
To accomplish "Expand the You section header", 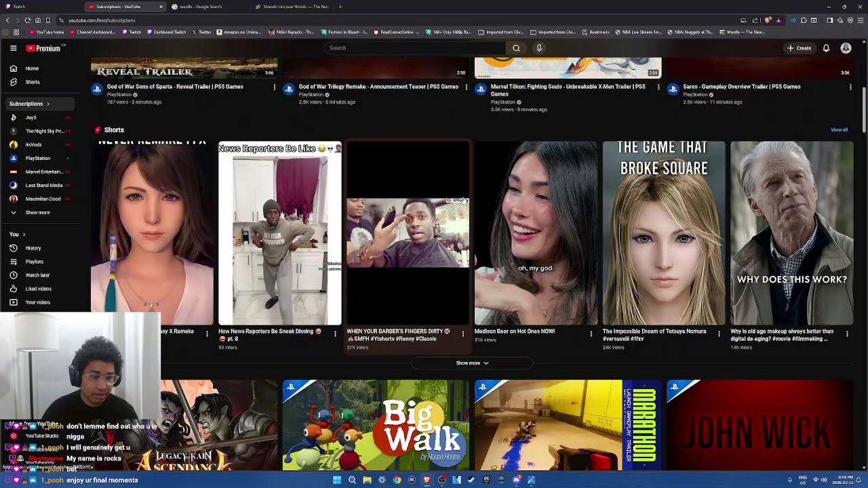I will coord(18,235).
